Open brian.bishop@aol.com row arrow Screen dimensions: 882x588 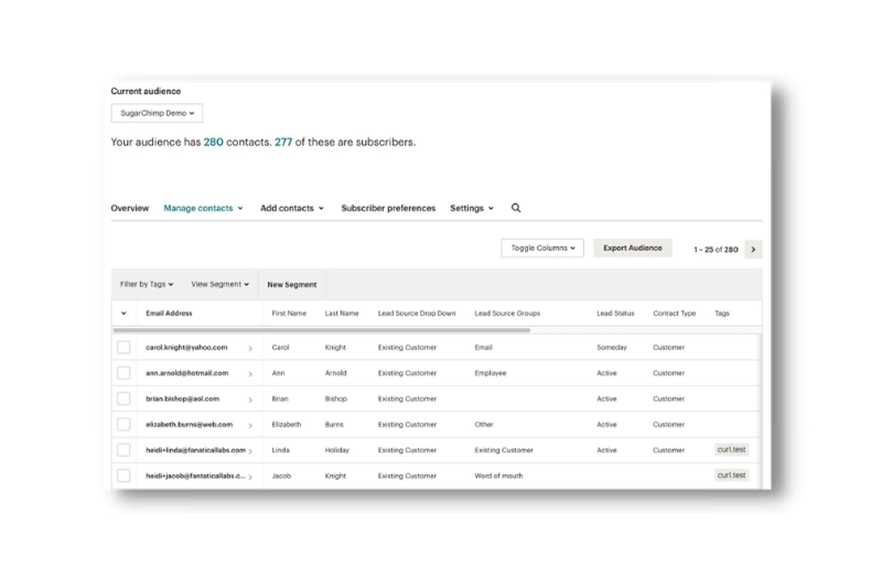coord(250,399)
